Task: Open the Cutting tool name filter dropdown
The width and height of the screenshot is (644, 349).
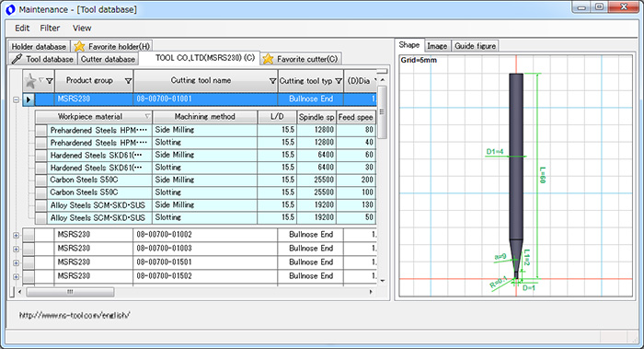Action: click(272, 81)
